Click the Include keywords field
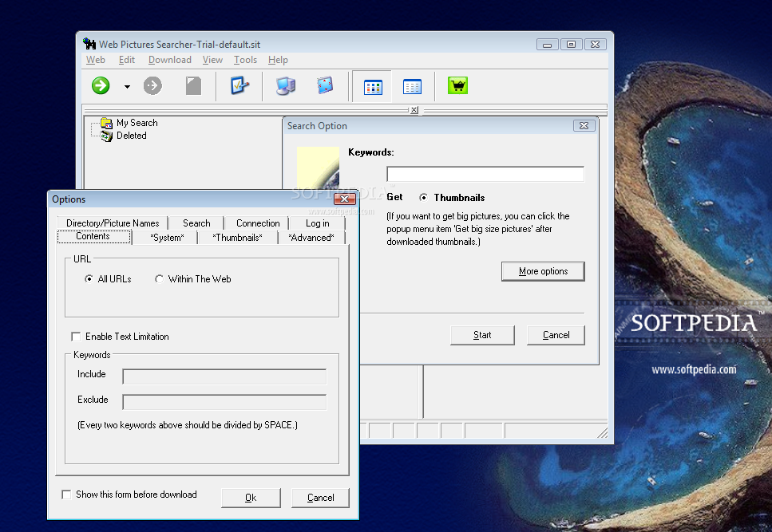Image resolution: width=772 pixels, height=532 pixels. [224, 376]
